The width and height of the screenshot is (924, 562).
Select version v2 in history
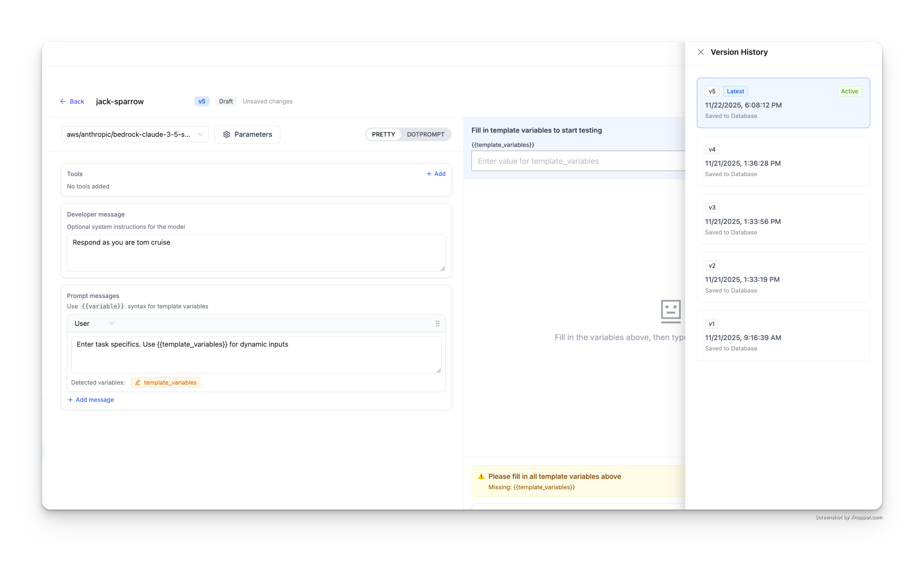coord(783,277)
